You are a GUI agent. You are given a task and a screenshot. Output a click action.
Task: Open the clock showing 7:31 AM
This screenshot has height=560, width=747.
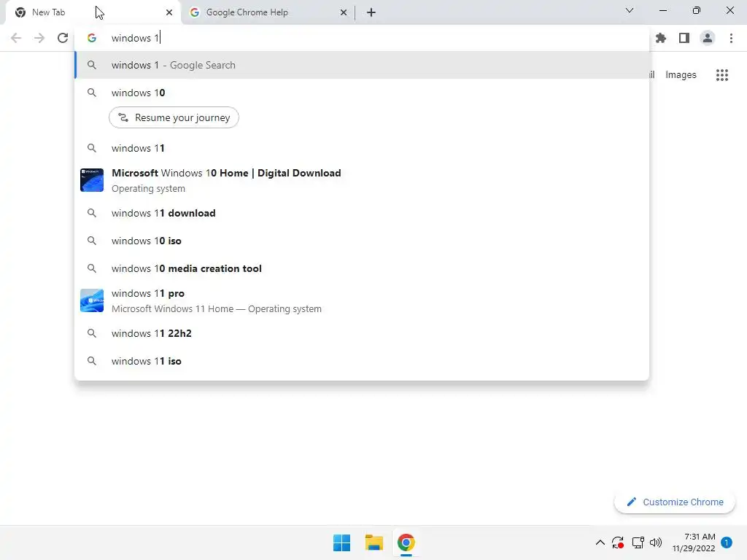click(694, 542)
